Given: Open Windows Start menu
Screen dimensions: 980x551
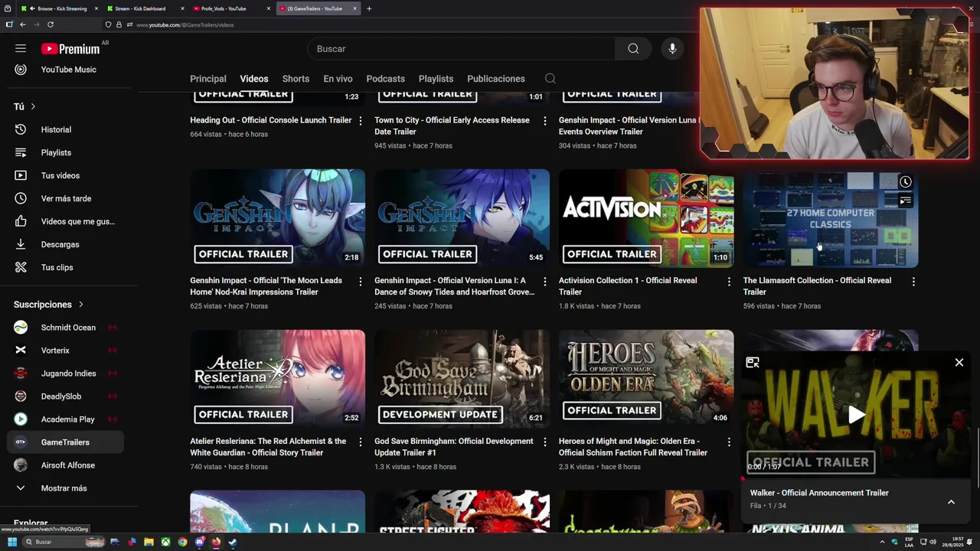Looking at the screenshot, I should click(x=11, y=542).
